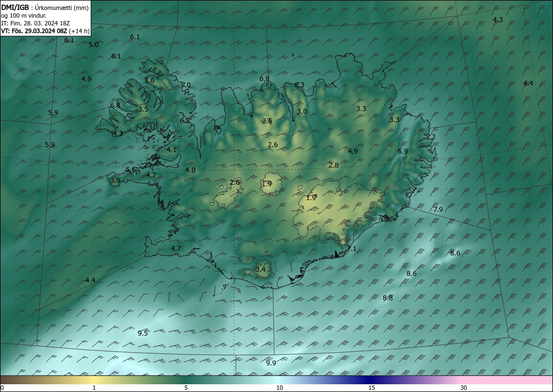Click the 5.0 precipitable water value

93,45
